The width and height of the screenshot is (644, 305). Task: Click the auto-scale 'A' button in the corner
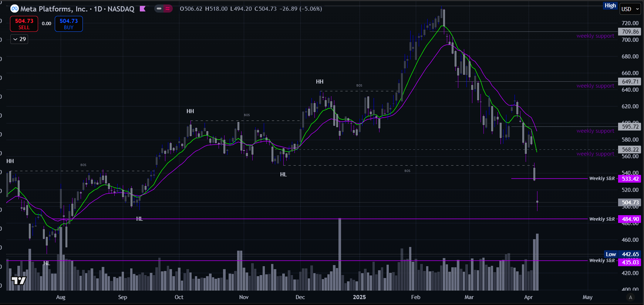pos(630,297)
